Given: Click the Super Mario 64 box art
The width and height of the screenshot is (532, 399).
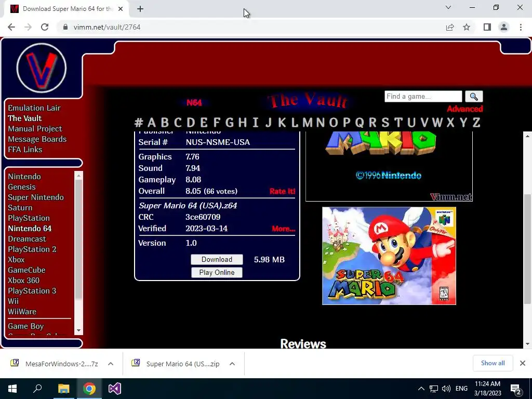Looking at the screenshot, I should coord(389,256).
